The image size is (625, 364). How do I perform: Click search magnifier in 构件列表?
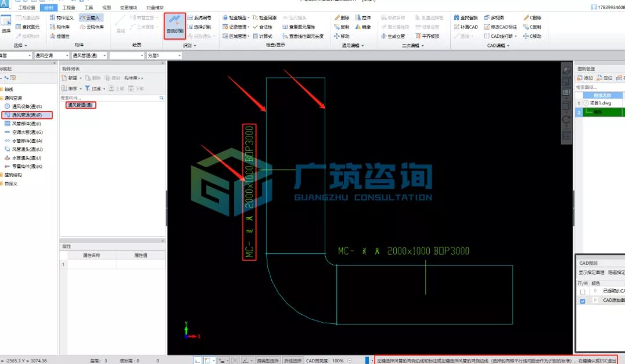(x=161, y=98)
